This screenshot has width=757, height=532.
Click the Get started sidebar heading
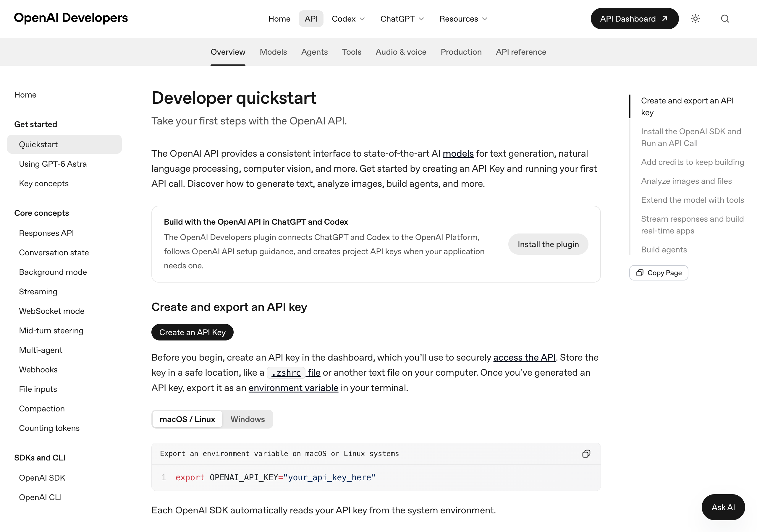(x=35, y=124)
